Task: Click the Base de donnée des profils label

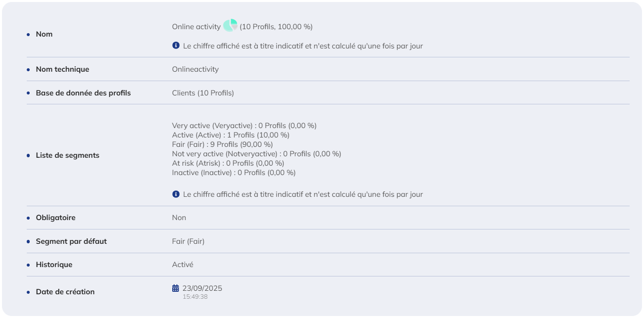Action: [83, 93]
